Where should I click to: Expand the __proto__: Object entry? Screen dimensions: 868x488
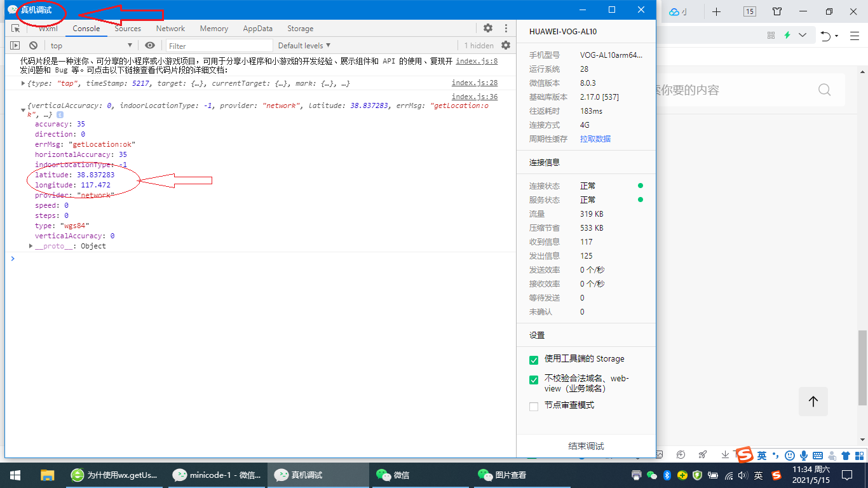[x=31, y=246]
